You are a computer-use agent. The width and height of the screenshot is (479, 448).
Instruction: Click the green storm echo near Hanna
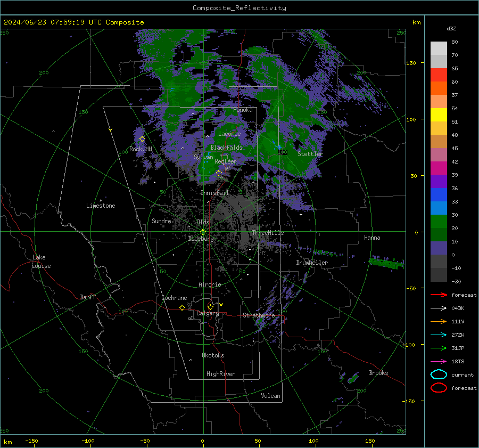pyautogui.click(x=387, y=263)
